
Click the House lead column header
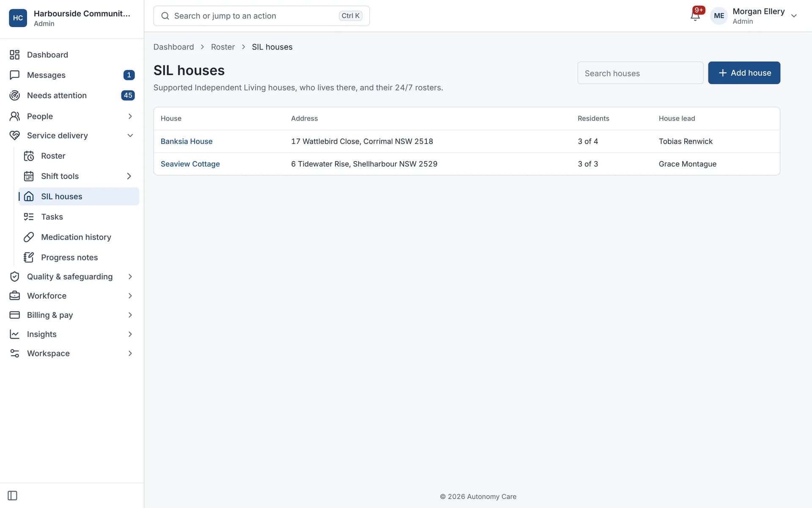pyautogui.click(x=677, y=119)
